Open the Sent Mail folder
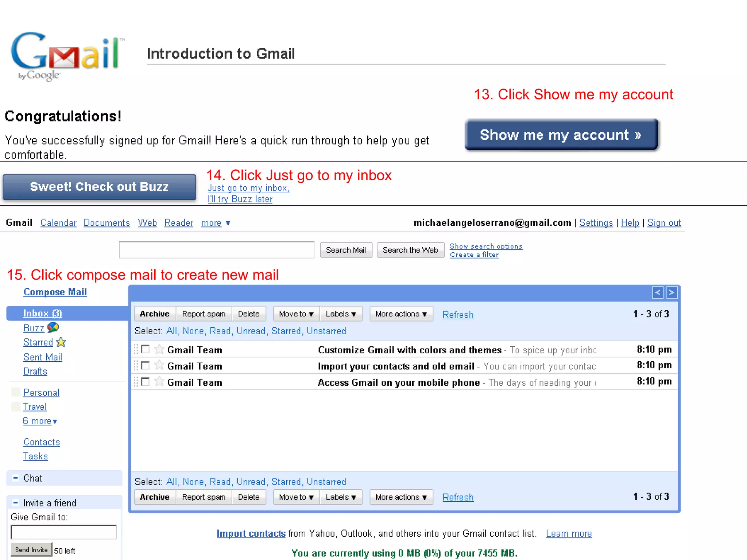Image resolution: width=747 pixels, height=560 pixels. click(43, 357)
